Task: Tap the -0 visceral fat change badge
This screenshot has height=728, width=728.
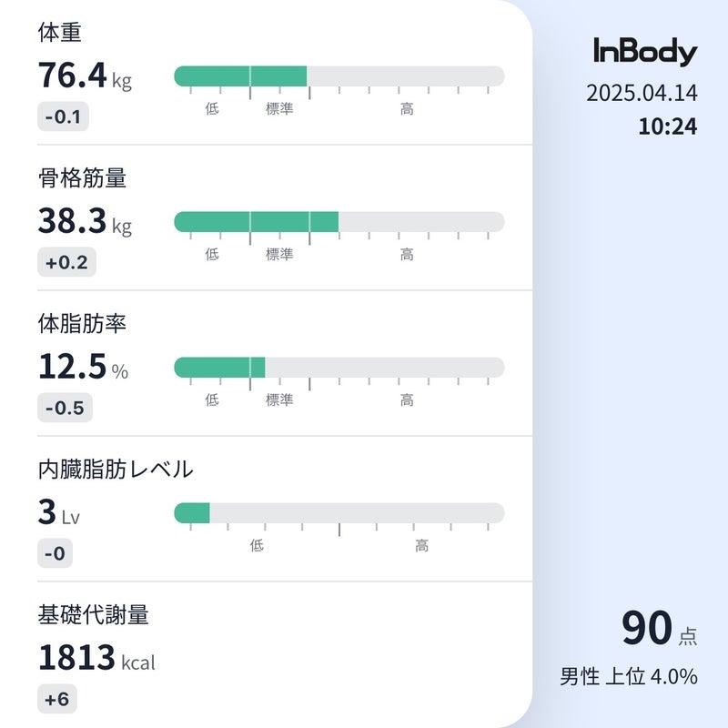Action: tap(56, 553)
